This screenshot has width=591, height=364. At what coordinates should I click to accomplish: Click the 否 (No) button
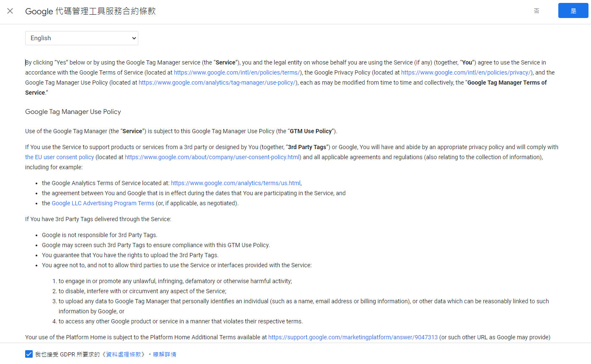pyautogui.click(x=537, y=11)
